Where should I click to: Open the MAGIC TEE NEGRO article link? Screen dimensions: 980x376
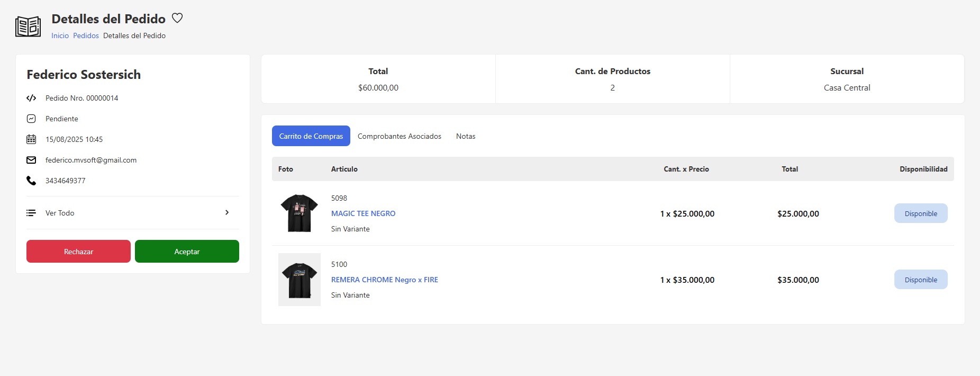363,213
